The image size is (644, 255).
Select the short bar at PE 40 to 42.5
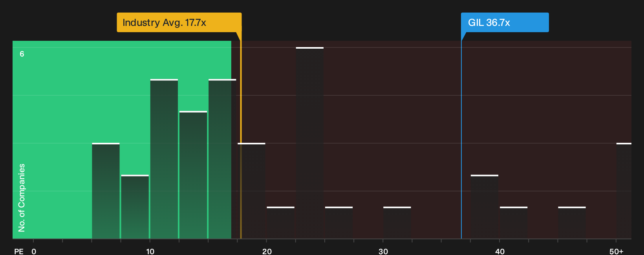point(514,222)
